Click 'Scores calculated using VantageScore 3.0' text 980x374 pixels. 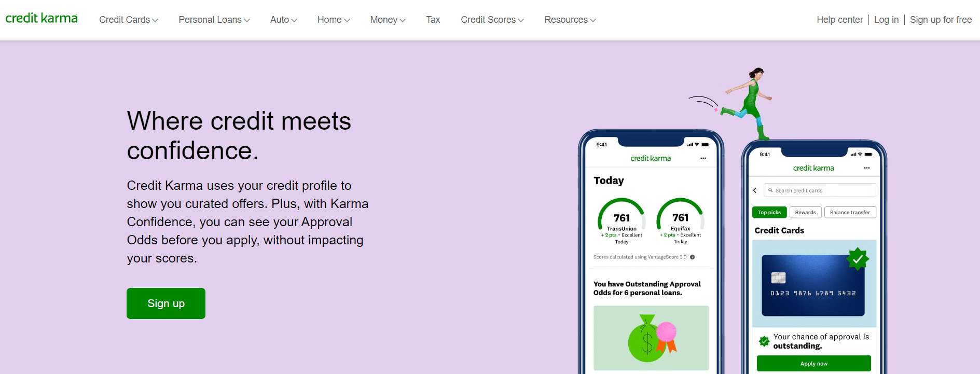[x=640, y=257]
